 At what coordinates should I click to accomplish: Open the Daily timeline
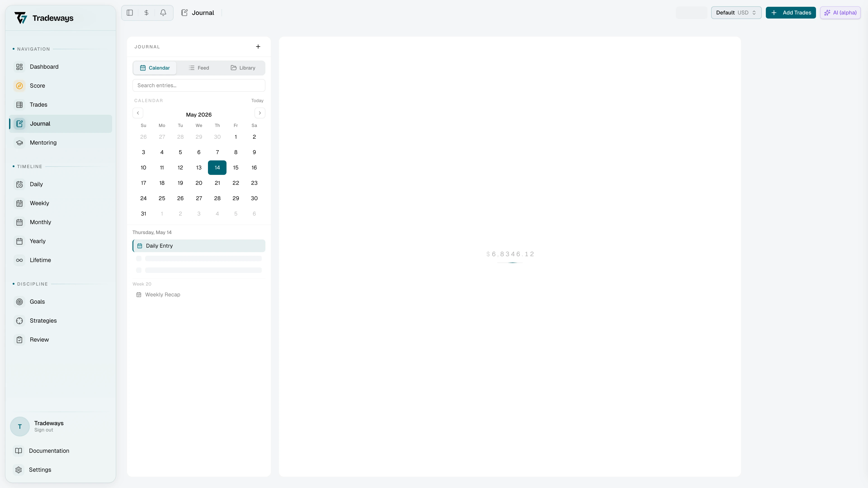(61, 184)
